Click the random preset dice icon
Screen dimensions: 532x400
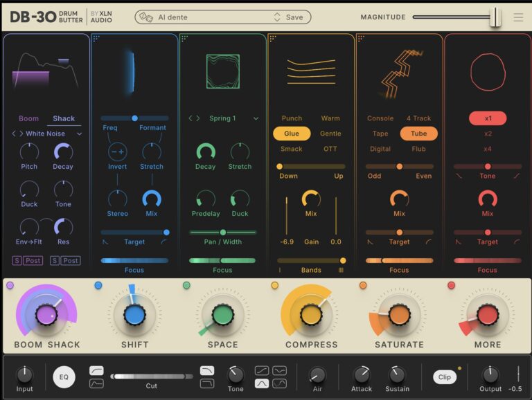(145, 17)
